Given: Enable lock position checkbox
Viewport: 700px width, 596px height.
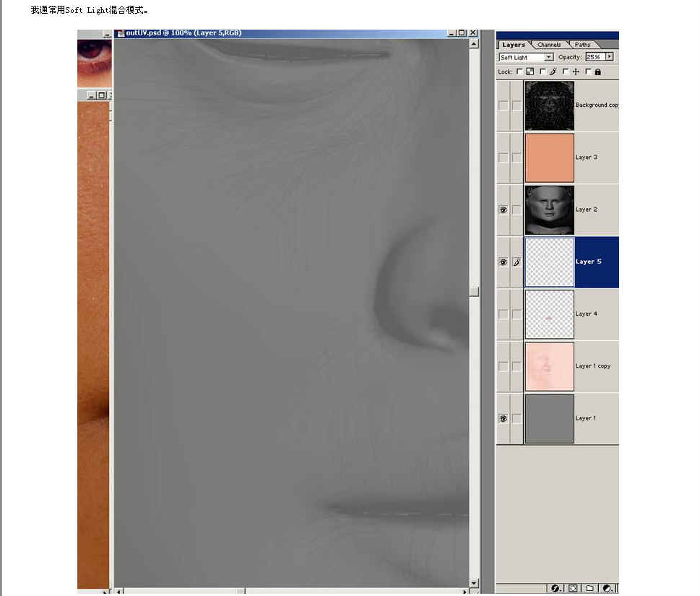Looking at the screenshot, I should click(565, 72).
